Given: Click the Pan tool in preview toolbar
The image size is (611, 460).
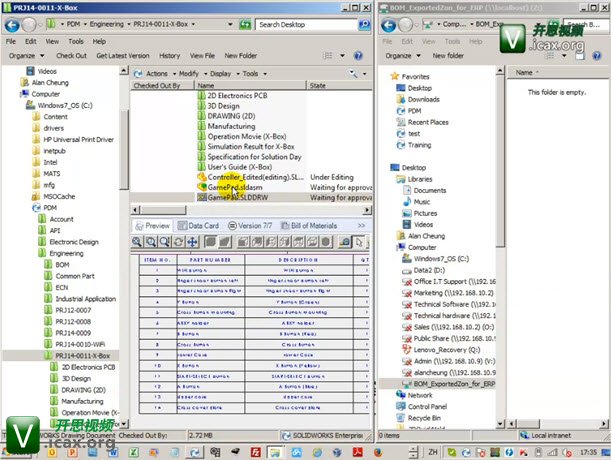Looking at the screenshot, I should point(191,242).
